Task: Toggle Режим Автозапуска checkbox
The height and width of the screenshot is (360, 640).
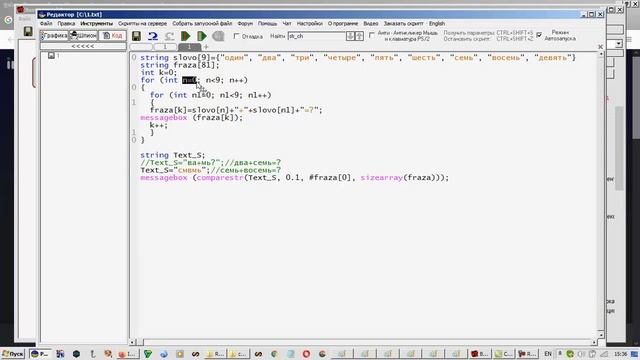Action: [x=539, y=35]
